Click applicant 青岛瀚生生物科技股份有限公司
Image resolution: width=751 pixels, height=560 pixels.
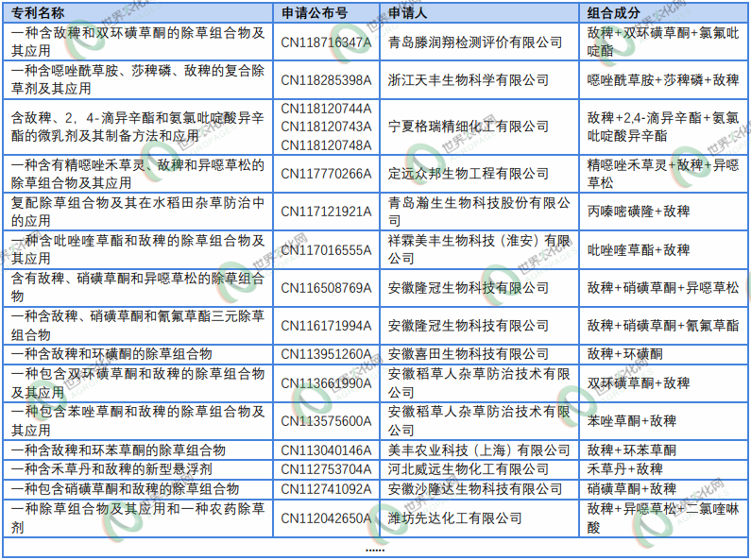[x=479, y=212]
